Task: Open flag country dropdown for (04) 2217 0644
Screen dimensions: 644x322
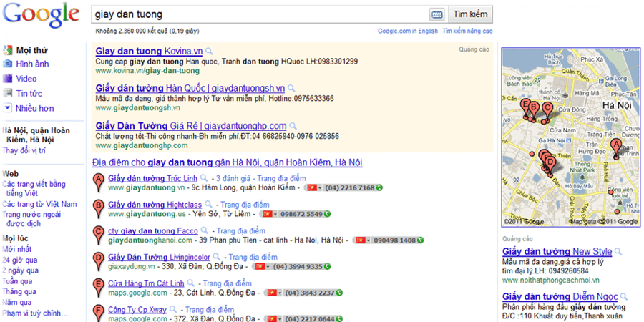Action: click(x=274, y=318)
